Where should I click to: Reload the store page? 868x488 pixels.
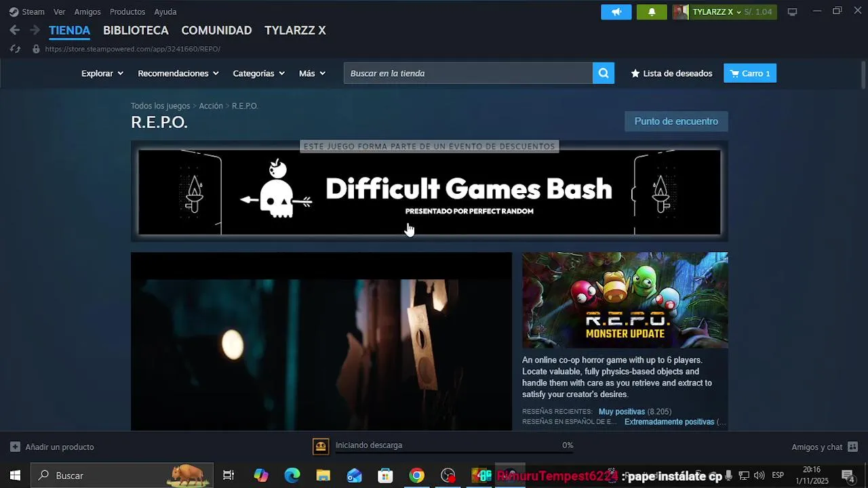[16, 49]
